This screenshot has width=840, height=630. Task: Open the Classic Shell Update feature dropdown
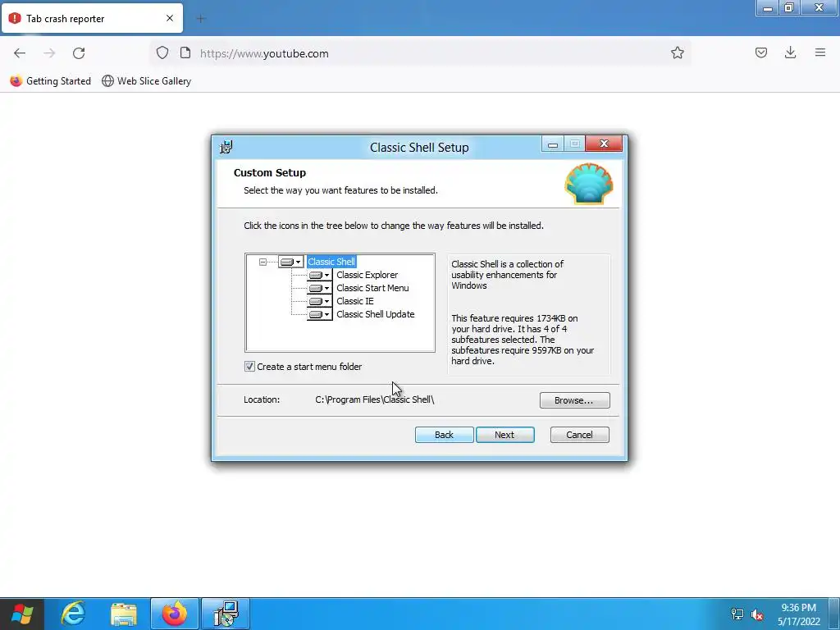pos(320,314)
